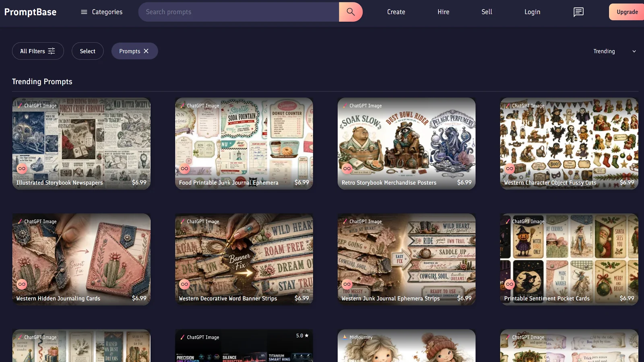Expand the Trending sort dropdown
644x362 pixels.
(x=615, y=51)
